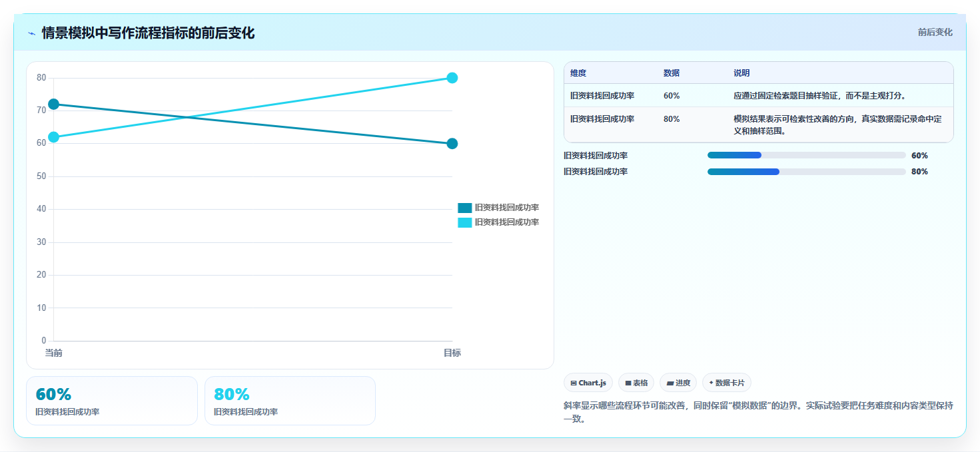Click the 维度 column header

578,73
